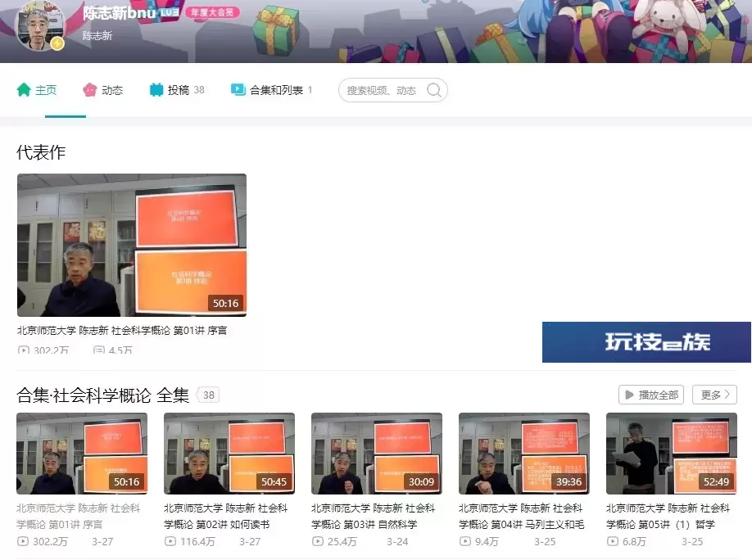The image size is (752, 560).
Task: Click the 38 count badge beside 全集
Action: [209, 395]
